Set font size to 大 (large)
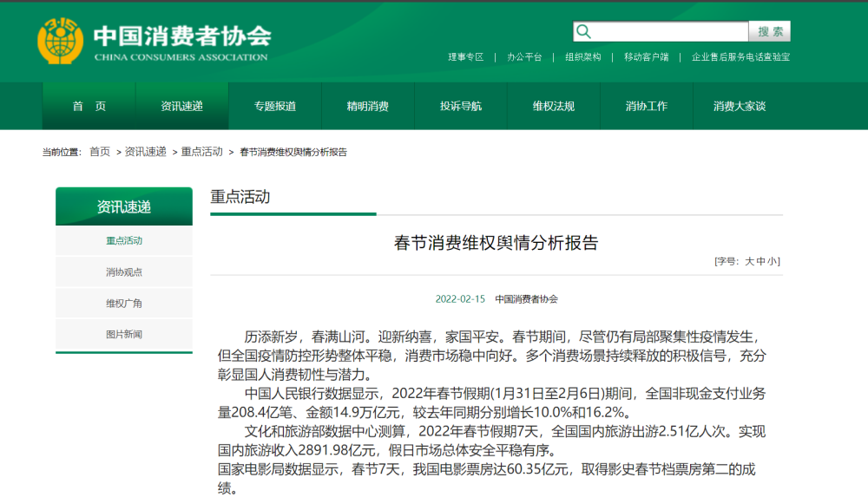 (750, 261)
